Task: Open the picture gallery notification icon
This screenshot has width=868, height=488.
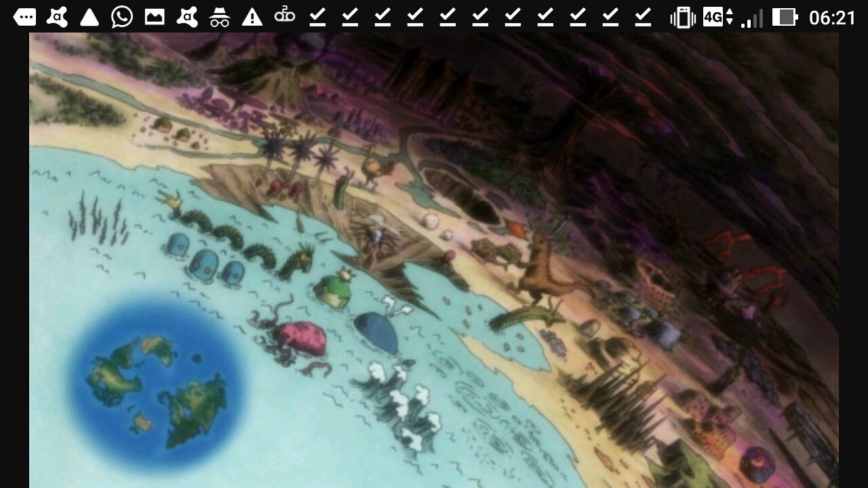Action: pyautogui.click(x=155, y=17)
